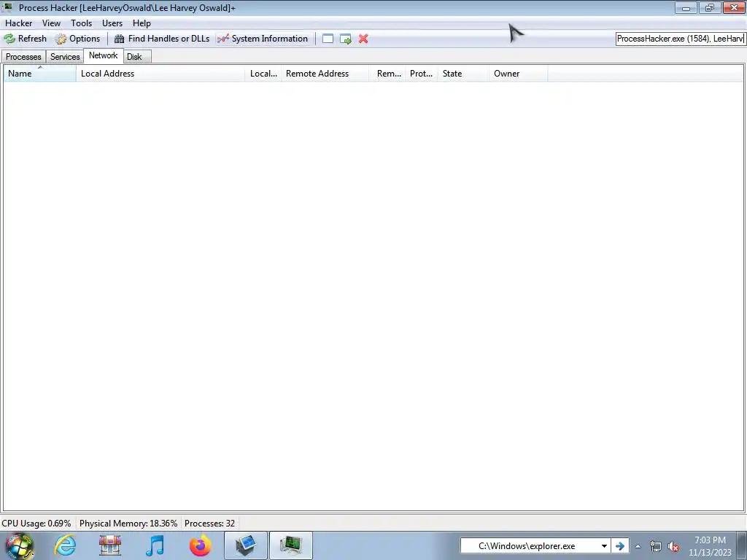Click the taskbar clock 7:03 PM
Image resolution: width=747 pixels, height=560 pixels.
pyautogui.click(x=710, y=546)
